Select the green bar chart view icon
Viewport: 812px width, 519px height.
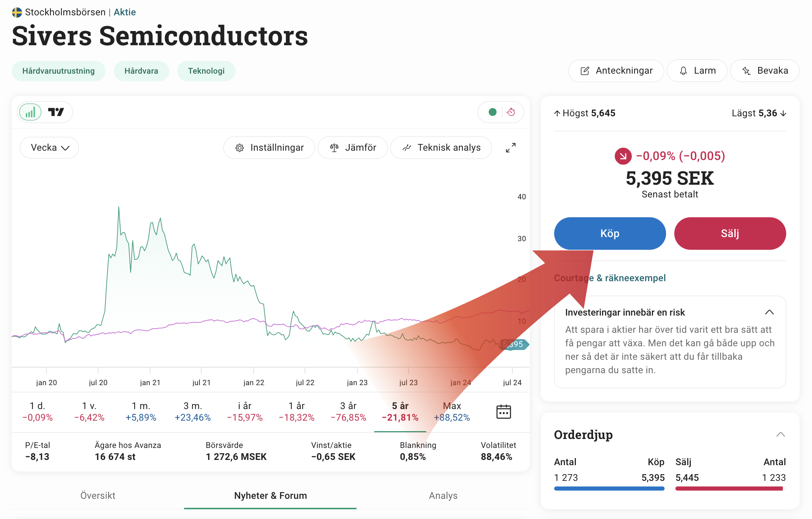pos(30,112)
